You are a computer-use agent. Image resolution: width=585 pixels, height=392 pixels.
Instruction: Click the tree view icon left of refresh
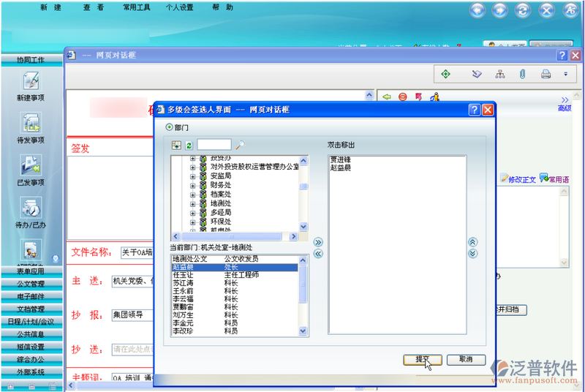(176, 145)
